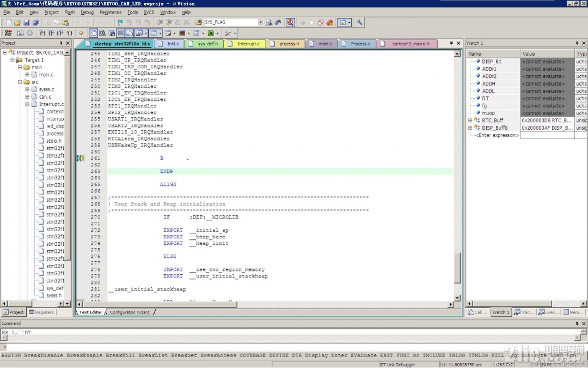The height and width of the screenshot is (368, 588).
Task: Toggle the Watch 1 pane pin
Action: click(577, 43)
